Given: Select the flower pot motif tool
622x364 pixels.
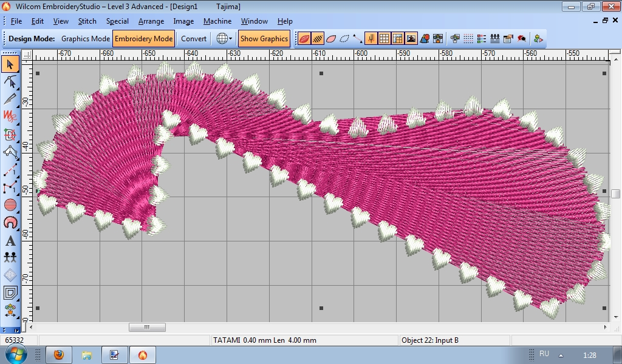Looking at the screenshot, I should [x=10, y=311].
